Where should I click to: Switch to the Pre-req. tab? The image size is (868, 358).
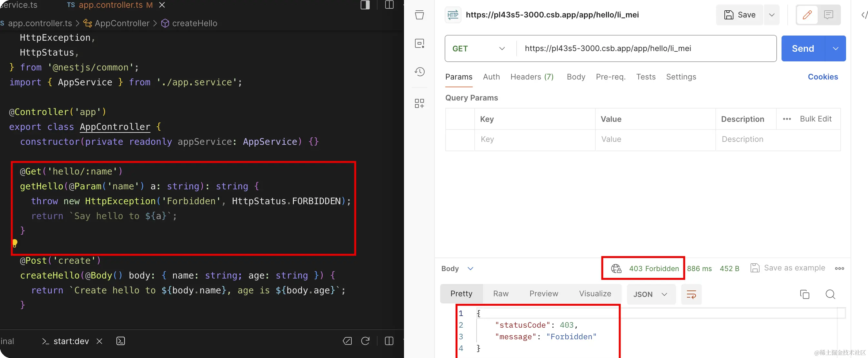click(x=611, y=77)
